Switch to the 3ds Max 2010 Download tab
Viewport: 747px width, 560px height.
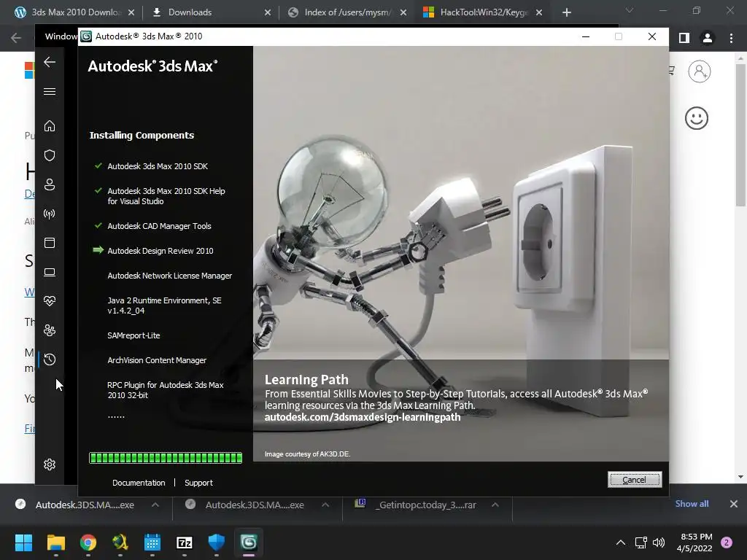coord(76,12)
